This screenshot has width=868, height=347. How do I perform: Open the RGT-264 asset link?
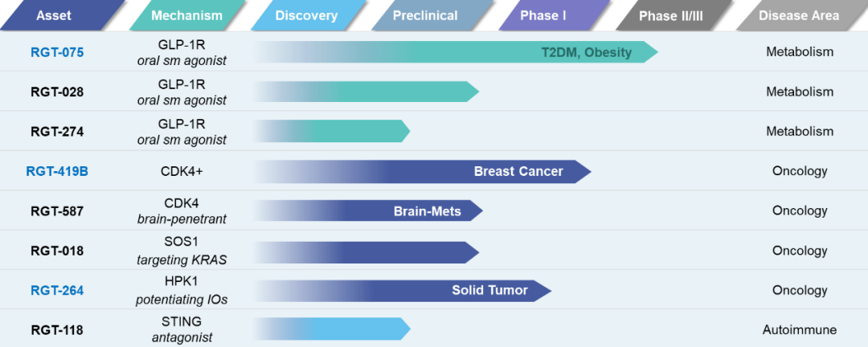tap(57, 290)
